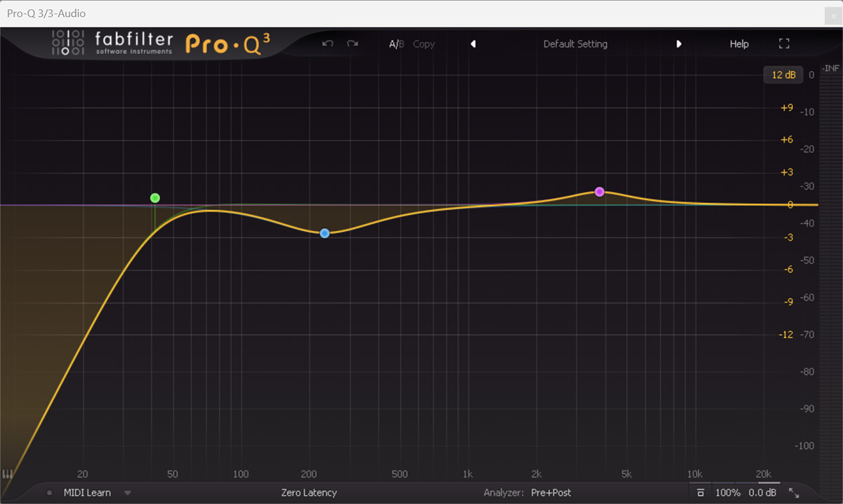Go to the previous preset arrow
This screenshot has width=843, height=504.
[x=473, y=44]
